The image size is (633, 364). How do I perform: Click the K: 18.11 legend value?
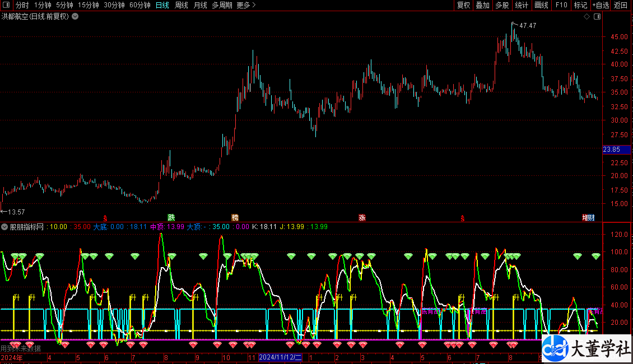tap(264, 227)
